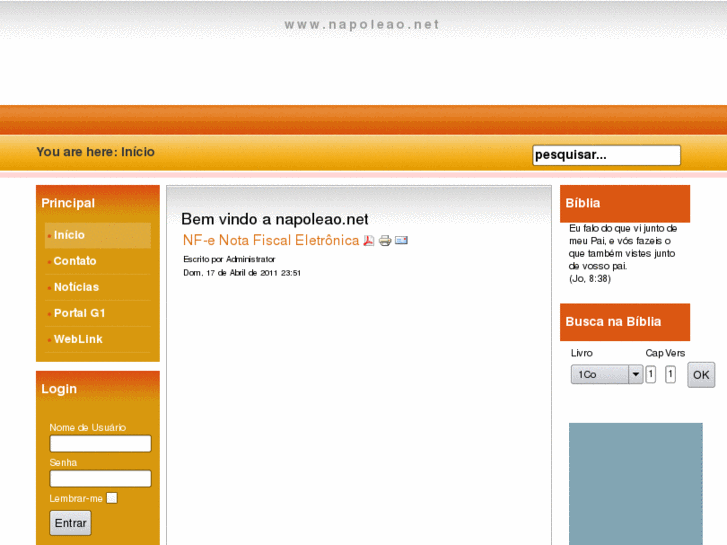Viewport: 727px width, 545px height.
Task: Open the Livro dropdown showing 1Co
Action: (x=606, y=374)
